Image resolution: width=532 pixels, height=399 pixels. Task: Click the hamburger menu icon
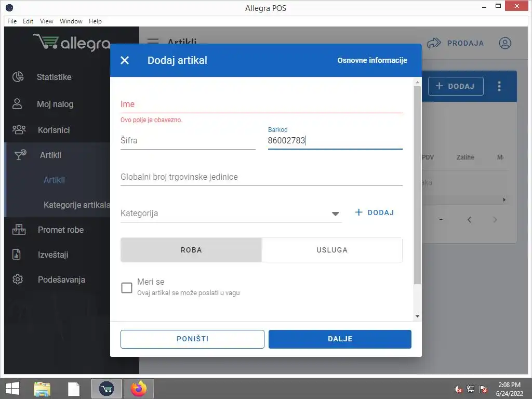pyautogui.click(x=153, y=42)
